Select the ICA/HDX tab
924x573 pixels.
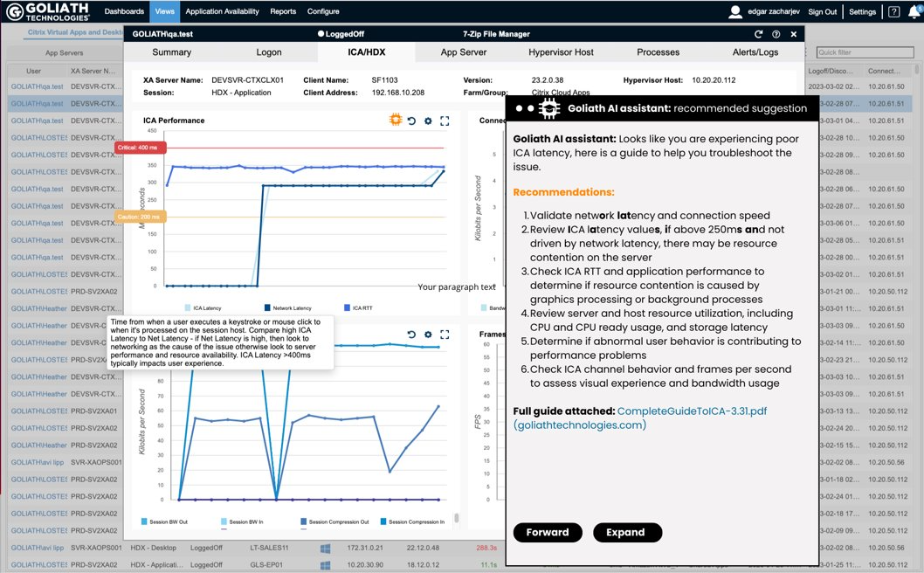367,52
